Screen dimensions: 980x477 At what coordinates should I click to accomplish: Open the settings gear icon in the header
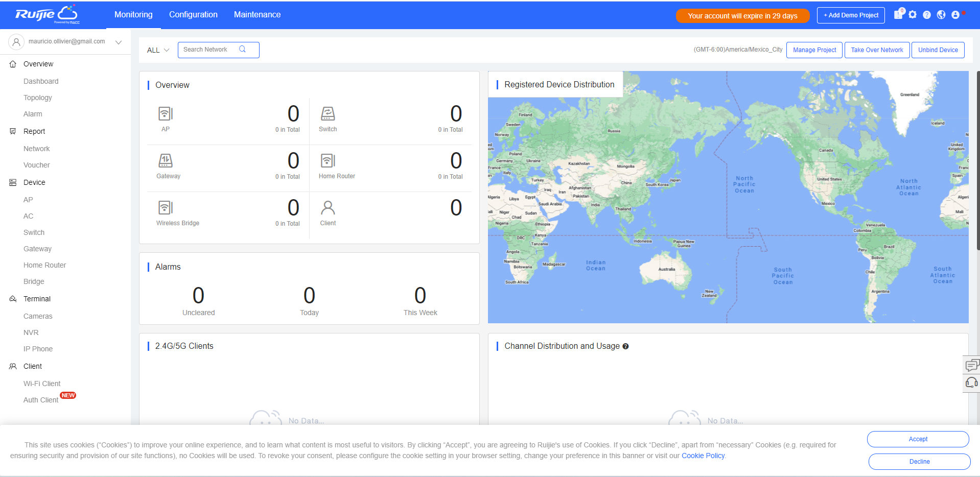click(913, 15)
